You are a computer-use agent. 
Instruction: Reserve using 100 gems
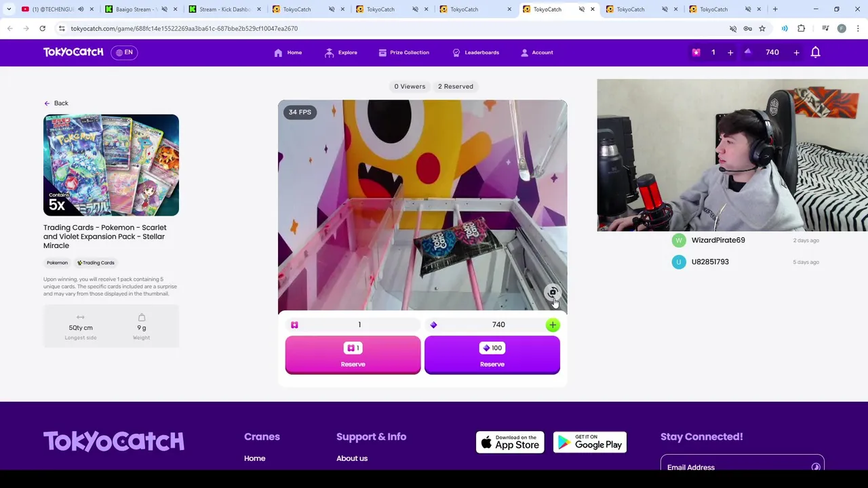point(492,354)
